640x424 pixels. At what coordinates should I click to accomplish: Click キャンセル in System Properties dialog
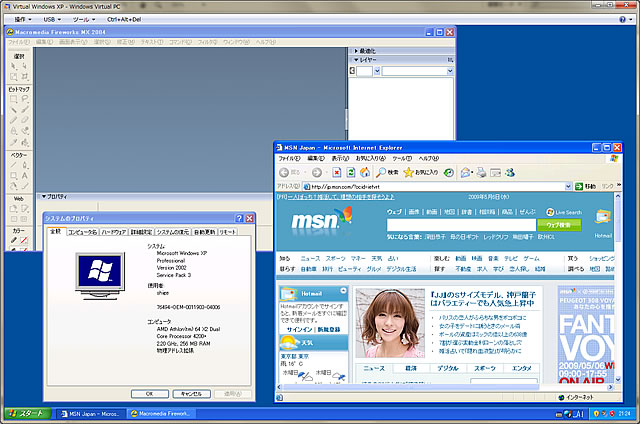191,394
